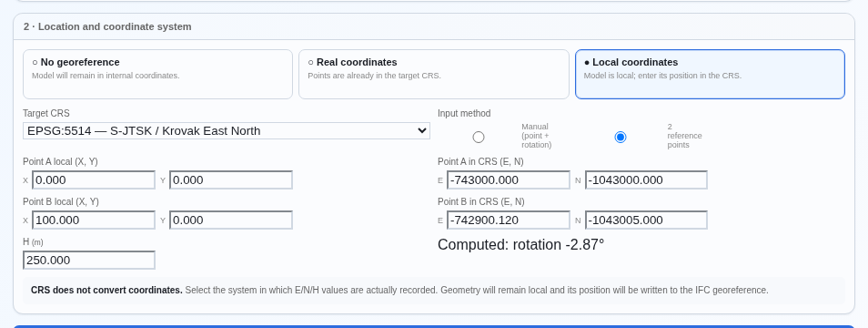Choose 2 reference points radio button

[x=621, y=137]
